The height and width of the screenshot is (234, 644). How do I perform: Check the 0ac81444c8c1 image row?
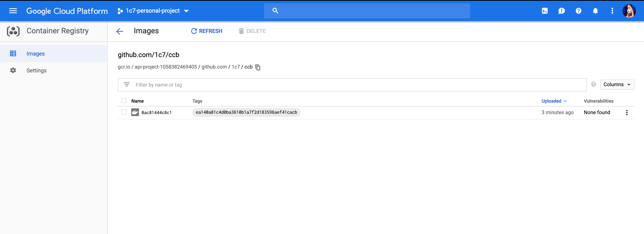(x=124, y=112)
